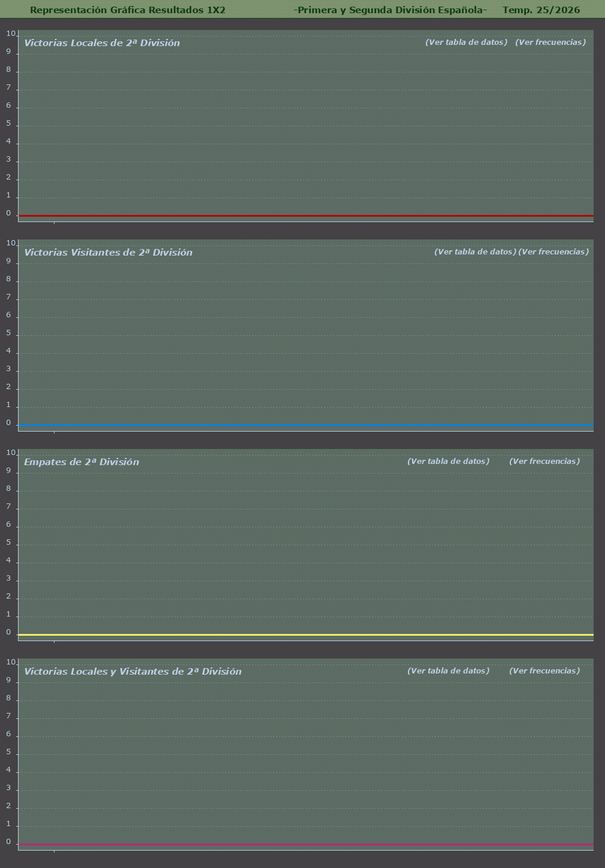This screenshot has height=868, width=605.
Task: Click 'Representación Gráfica Resultados 1X2' header text
Action: [128, 10]
